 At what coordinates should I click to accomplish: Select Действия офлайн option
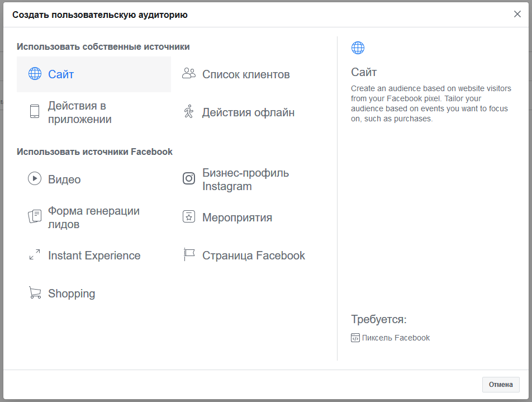248,112
